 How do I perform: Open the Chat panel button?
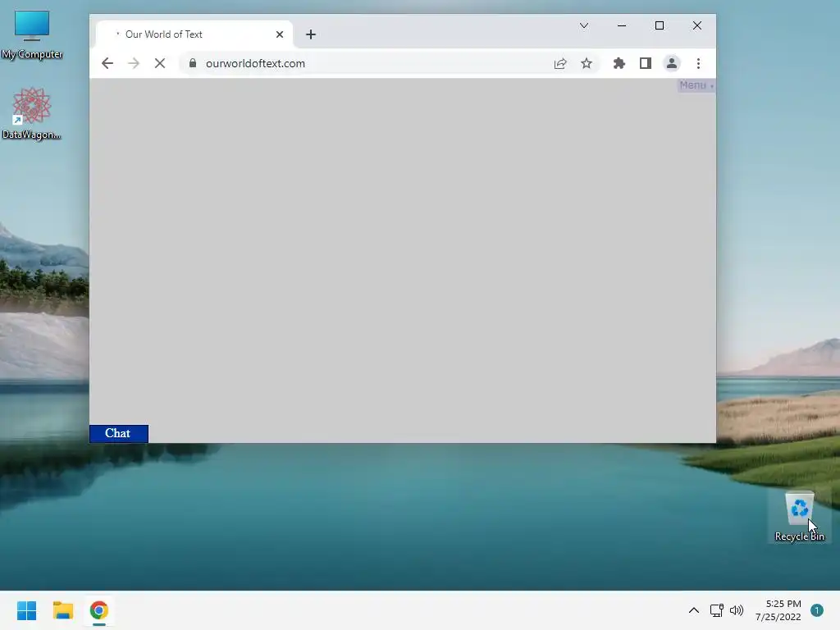tap(118, 433)
